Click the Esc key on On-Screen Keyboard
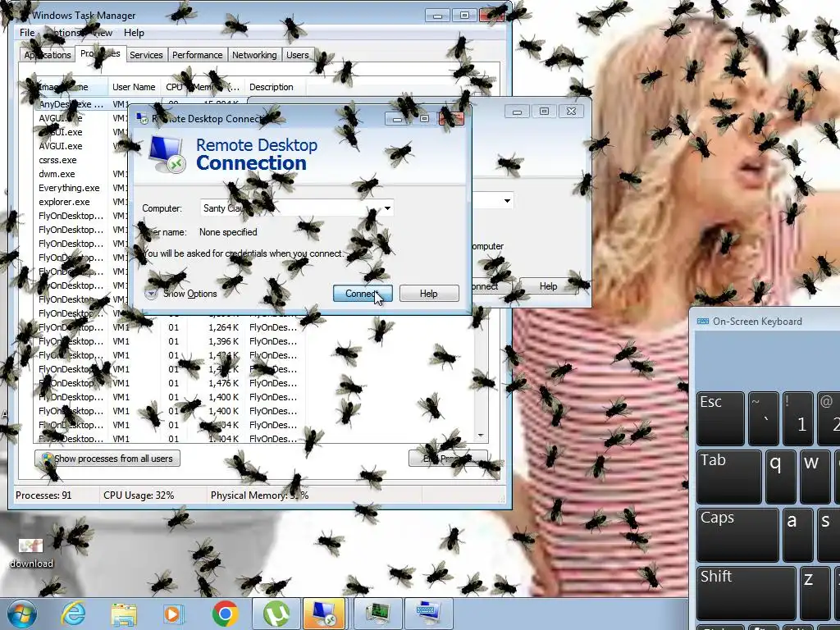 pos(720,418)
